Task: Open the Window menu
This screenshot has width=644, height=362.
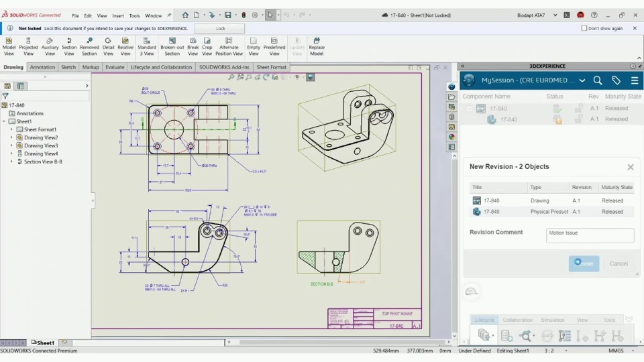Action: pos(153,15)
